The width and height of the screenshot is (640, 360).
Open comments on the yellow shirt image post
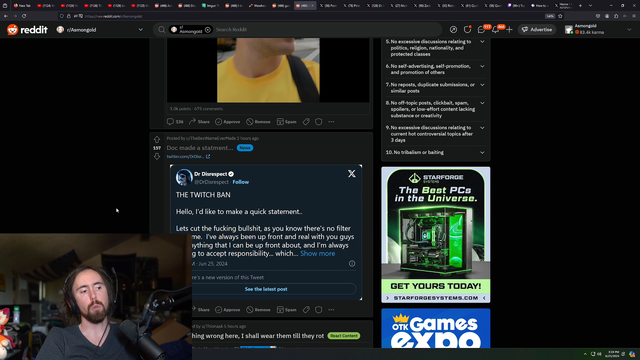point(175,122)
